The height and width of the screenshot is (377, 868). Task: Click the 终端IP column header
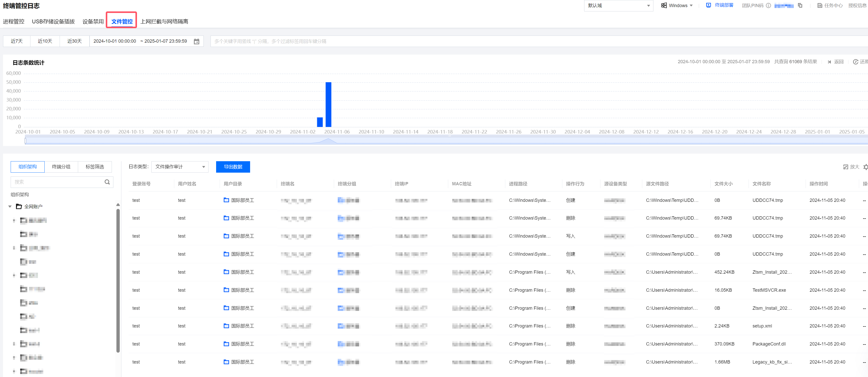click(401, 184)
